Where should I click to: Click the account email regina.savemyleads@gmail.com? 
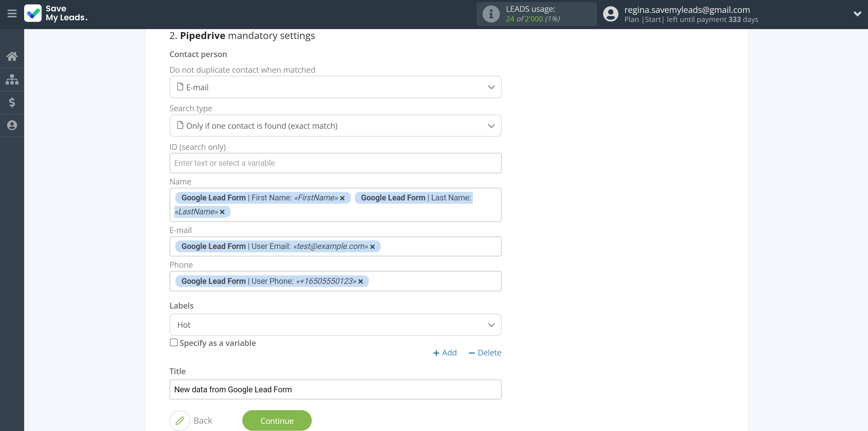687,10
